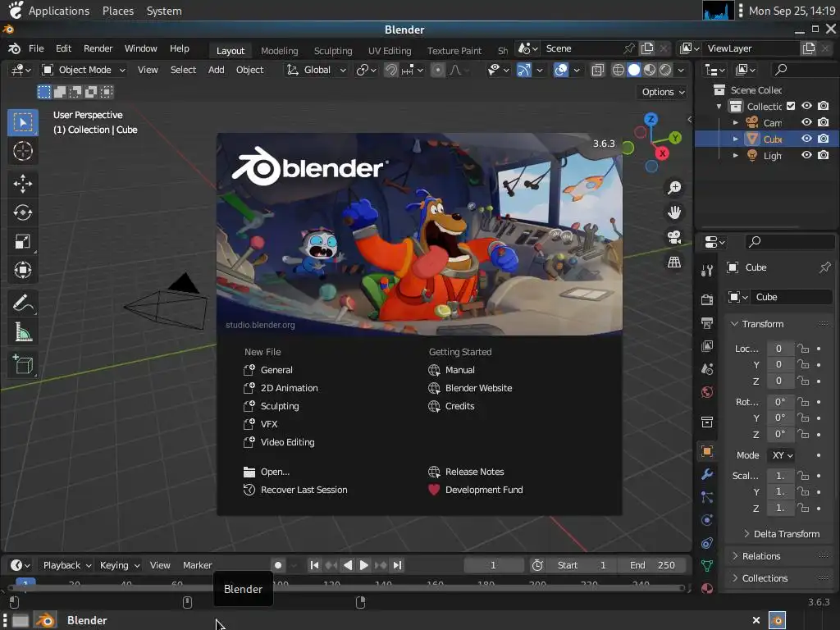Open the Modifiers wrench tab
Viewport: 840px width, 630px height.
click(707, 474)
